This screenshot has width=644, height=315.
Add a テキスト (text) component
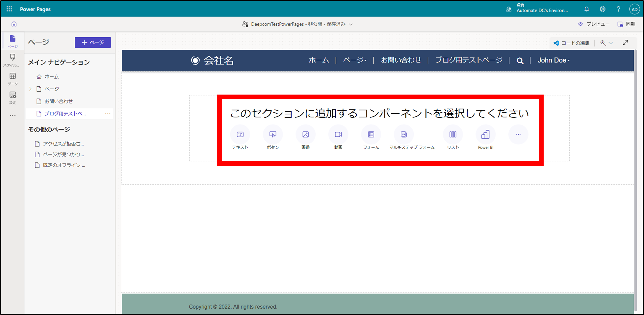[240, 134]
